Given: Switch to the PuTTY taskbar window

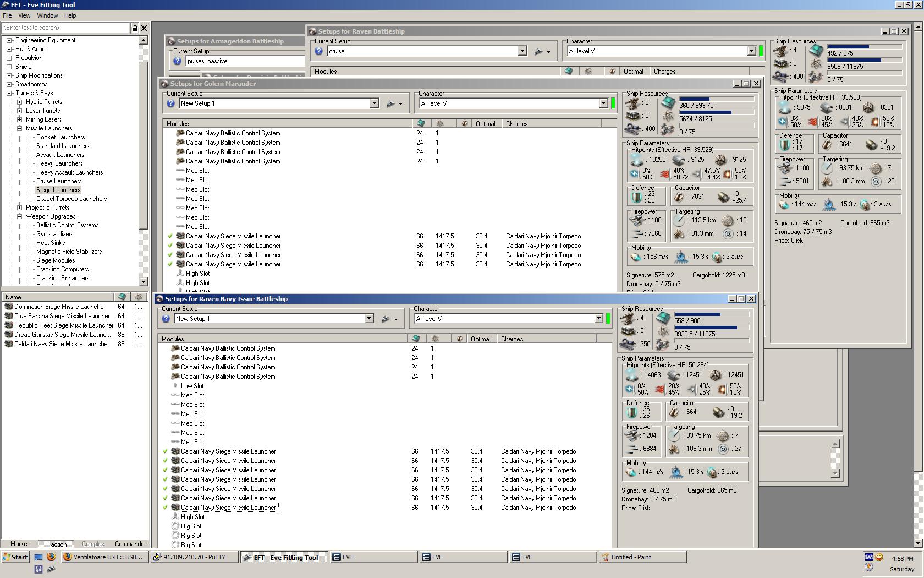Looking at the screenshot, I should pyautogui.click(x=194, y=557).
